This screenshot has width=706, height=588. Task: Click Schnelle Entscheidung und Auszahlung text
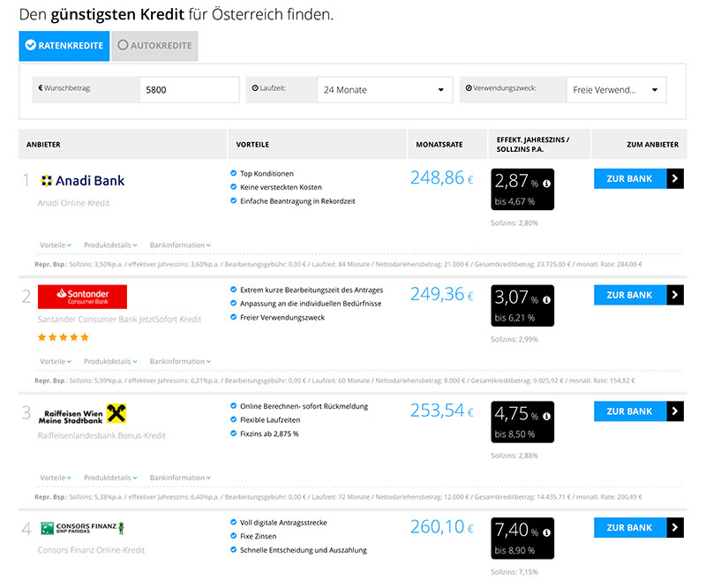[x=304, y=550]
